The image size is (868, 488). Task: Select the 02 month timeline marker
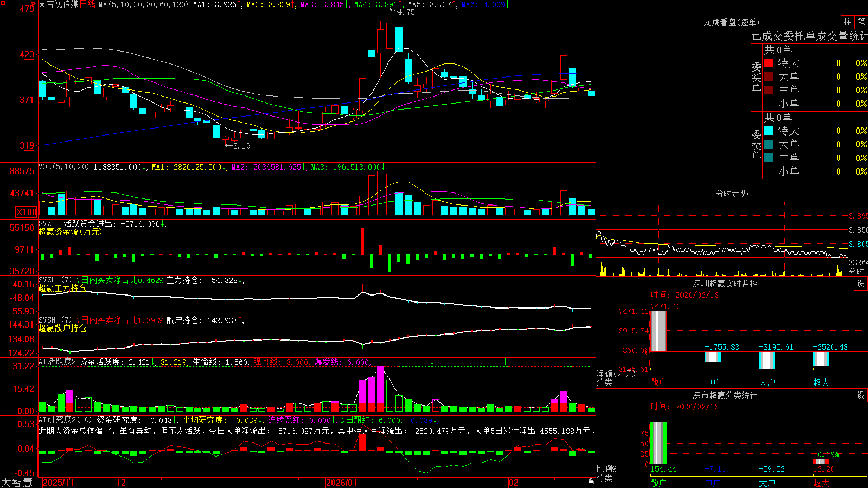514,483
